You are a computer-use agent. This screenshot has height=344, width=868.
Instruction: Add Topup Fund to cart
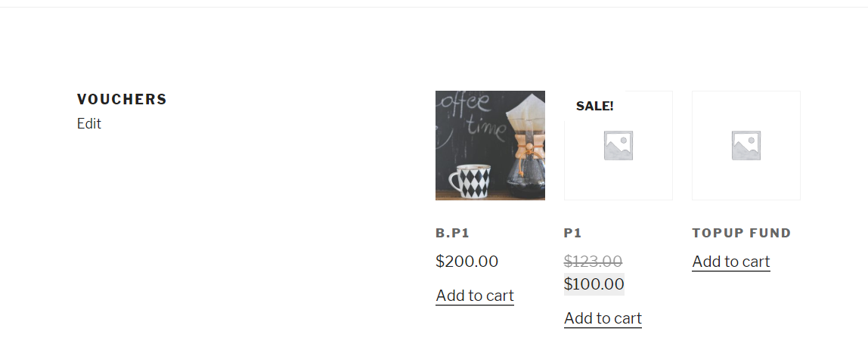coord(730,262)
